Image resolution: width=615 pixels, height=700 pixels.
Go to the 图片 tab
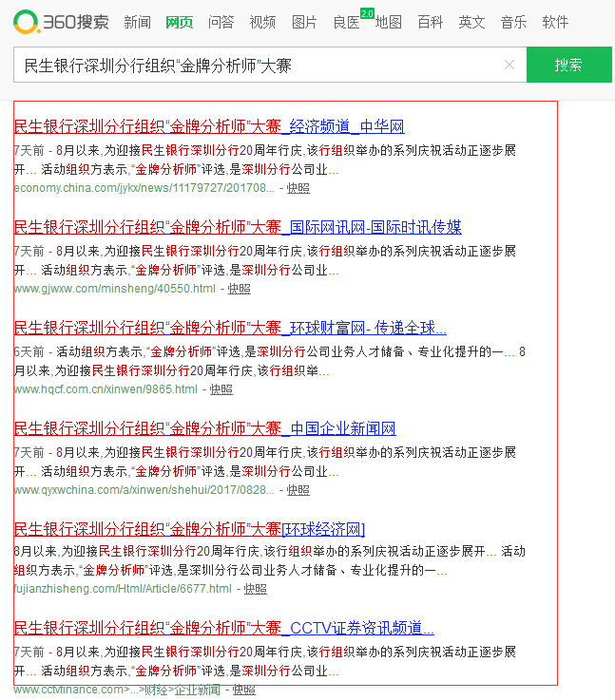point(304,22)
